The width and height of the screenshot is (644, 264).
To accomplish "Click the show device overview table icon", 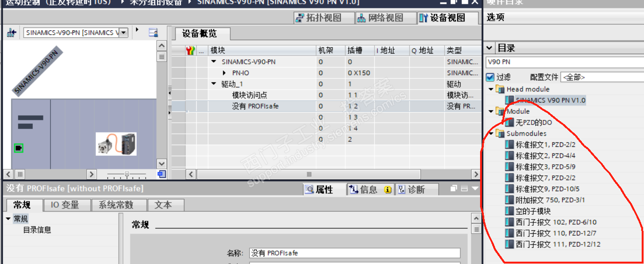I will [153, 32].
